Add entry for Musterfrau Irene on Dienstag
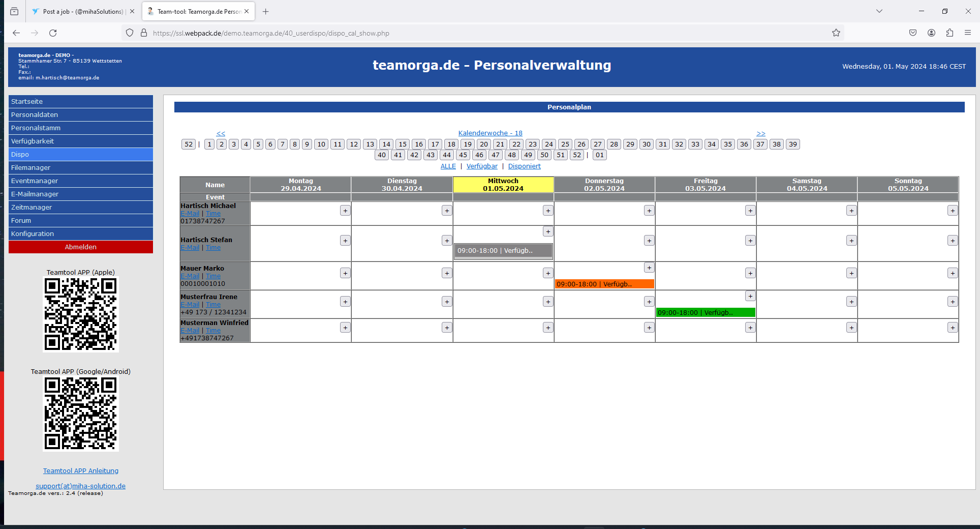The image size is (980, 529). [447, 302]
